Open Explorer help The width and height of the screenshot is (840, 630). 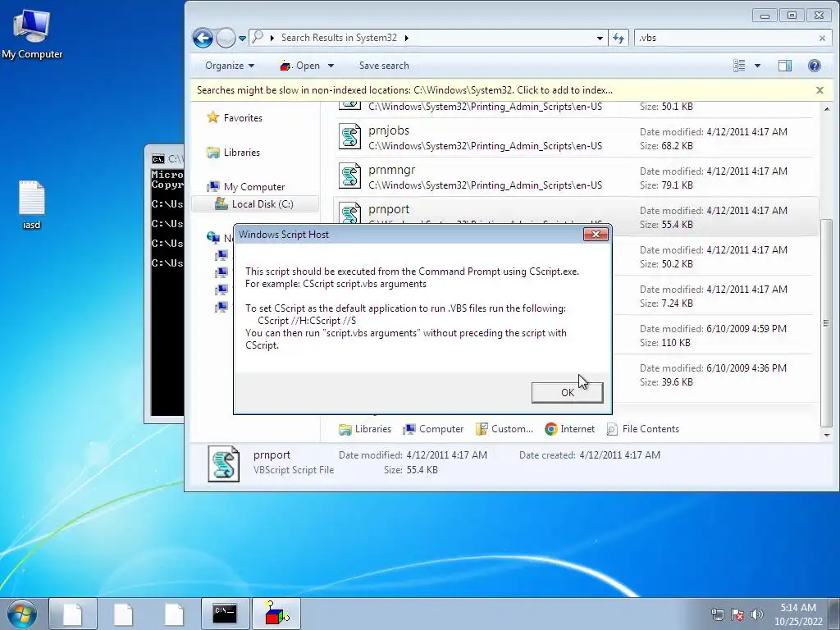tap(814, 66)
